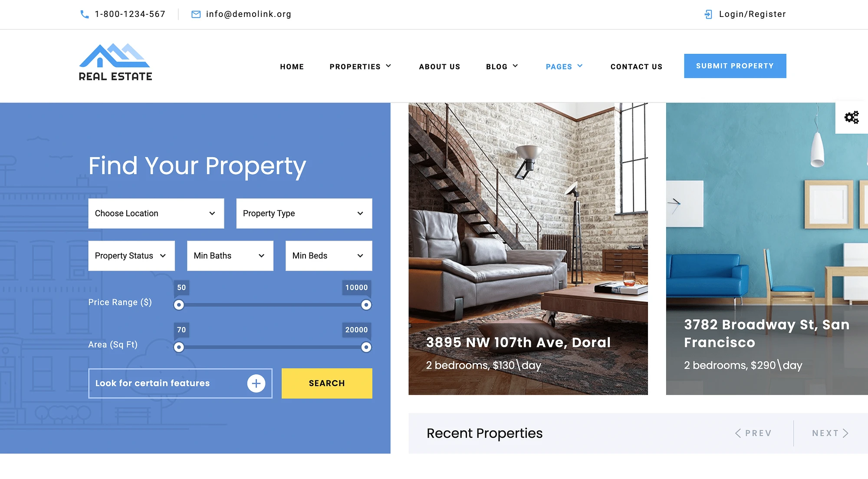Click the SUBMIT PROPERTY button

(735, 66)
